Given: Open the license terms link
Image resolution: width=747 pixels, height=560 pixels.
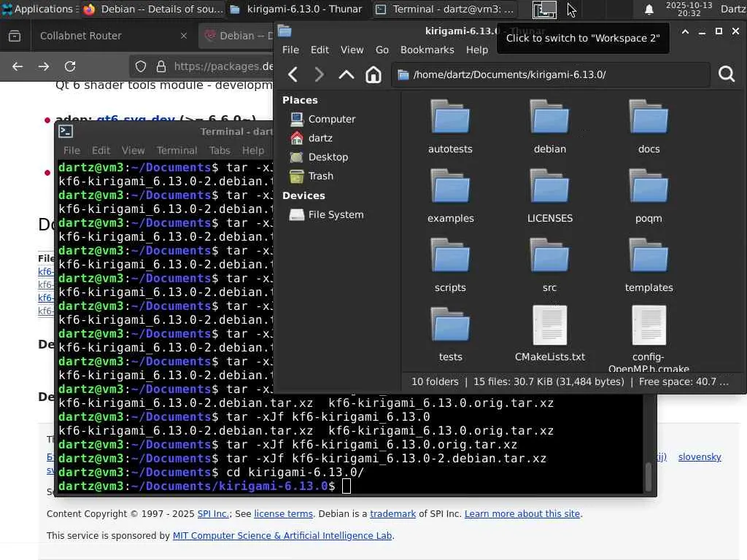Looking at the screenshot, I should [284, 514].
